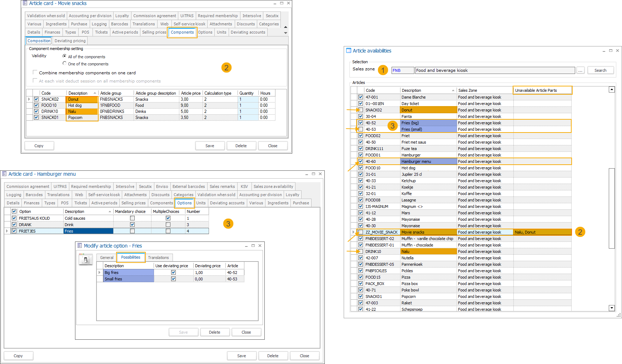The width and height of the screenshot is (622, 364).
Task: Expand the ZZ_MOVIE_SNACK row indicator arrow
Action: coord(353,232)
